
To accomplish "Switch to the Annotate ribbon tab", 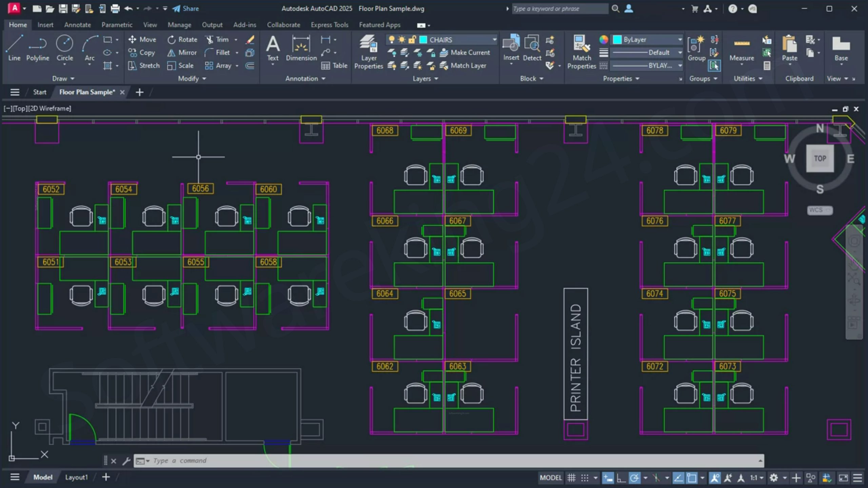I will 77,25.
